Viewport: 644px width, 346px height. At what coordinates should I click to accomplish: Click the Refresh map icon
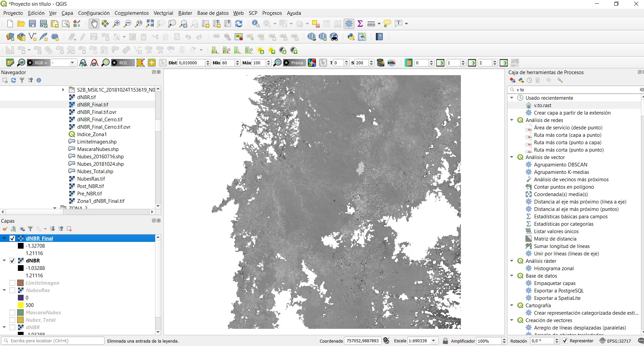pos(239,24)
